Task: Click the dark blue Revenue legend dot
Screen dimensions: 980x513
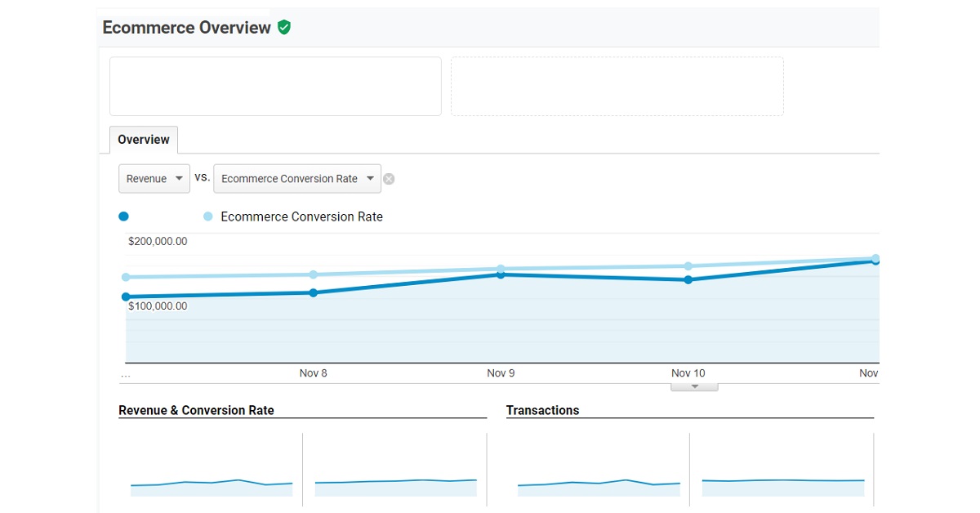Action: coord(124,216)
